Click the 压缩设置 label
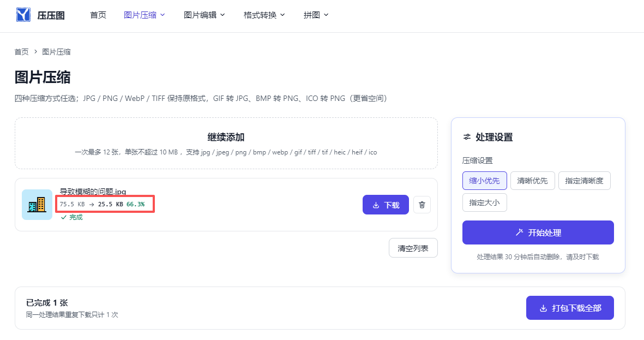 (477, 160)
